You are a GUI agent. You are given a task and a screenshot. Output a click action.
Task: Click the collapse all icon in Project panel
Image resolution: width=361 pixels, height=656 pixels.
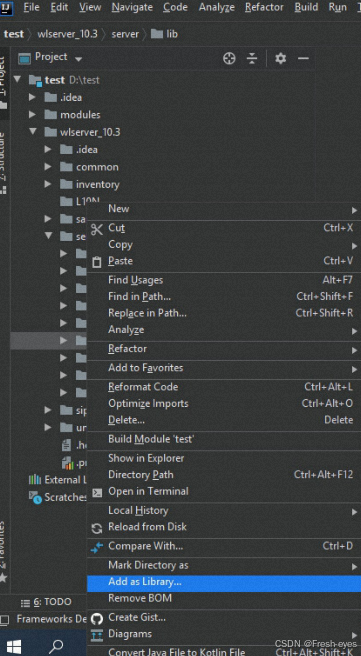(x=252, y=59)
